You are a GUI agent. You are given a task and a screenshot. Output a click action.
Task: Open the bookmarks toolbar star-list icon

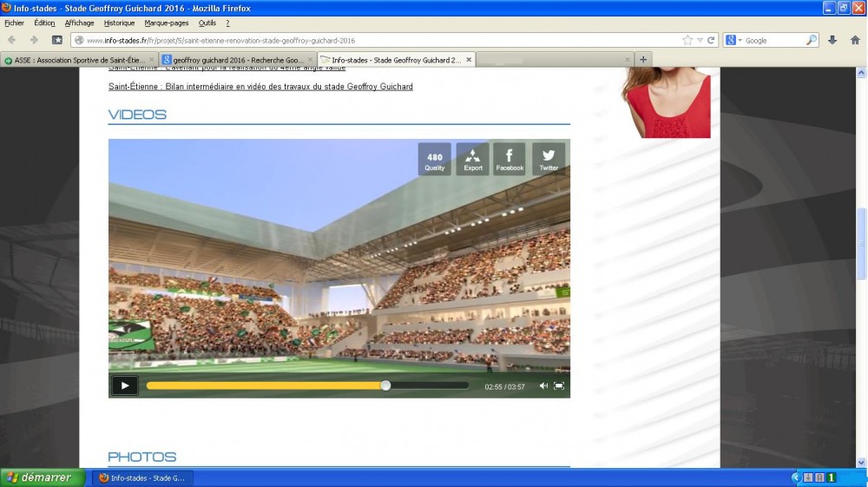57,40
